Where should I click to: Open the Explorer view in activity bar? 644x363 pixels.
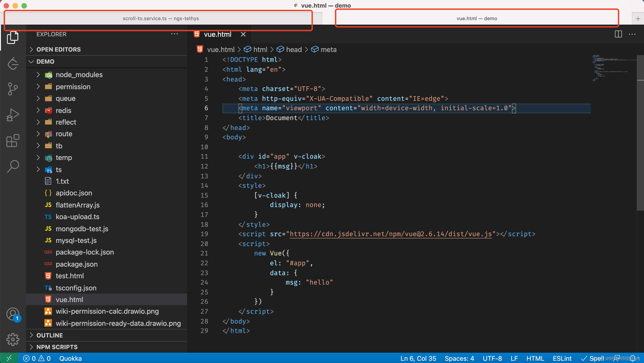coord(13,38)
